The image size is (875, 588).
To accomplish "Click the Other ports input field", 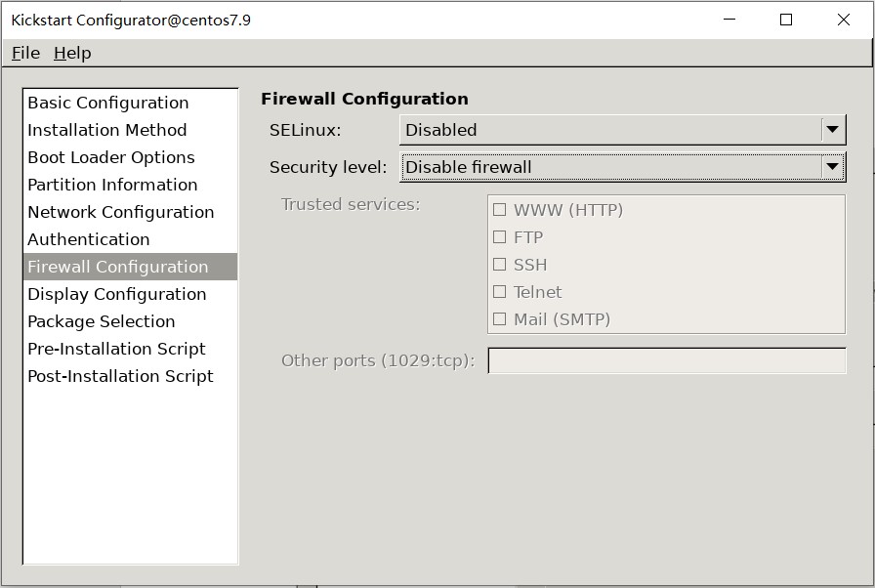I will click(x=666, y=360).
